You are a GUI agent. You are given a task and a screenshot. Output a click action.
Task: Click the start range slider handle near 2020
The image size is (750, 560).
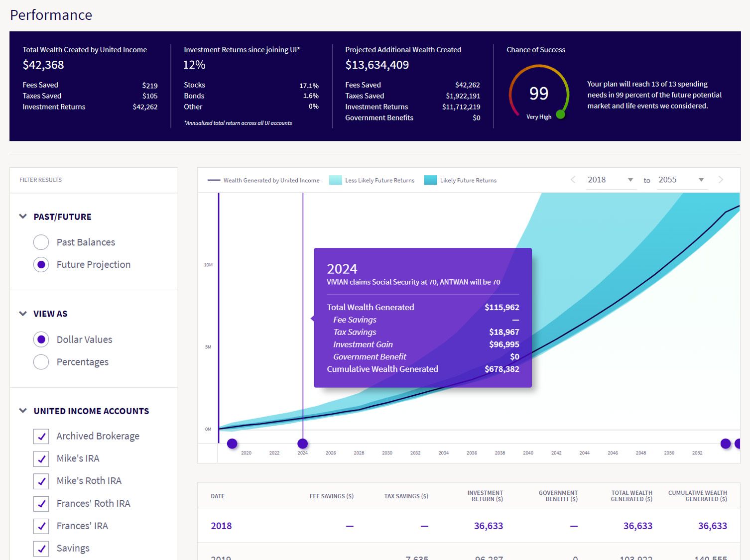(x=232, y=444)
